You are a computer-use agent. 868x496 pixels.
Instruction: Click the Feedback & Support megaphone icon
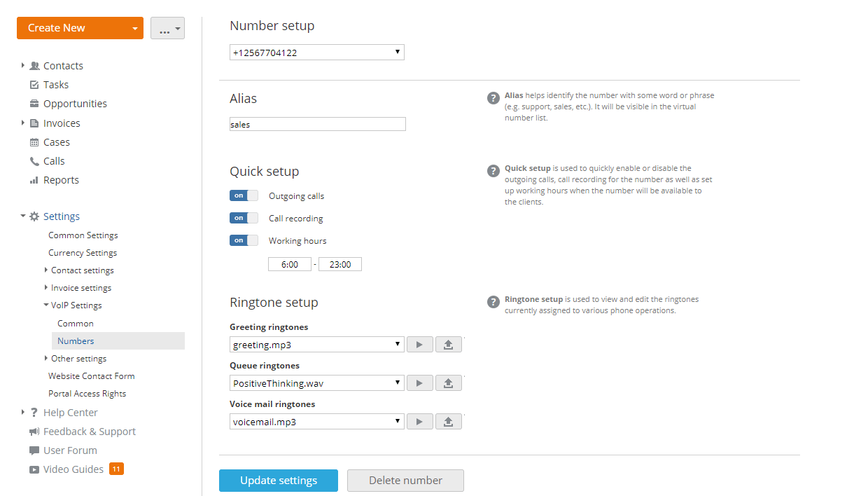click(34, 431)
